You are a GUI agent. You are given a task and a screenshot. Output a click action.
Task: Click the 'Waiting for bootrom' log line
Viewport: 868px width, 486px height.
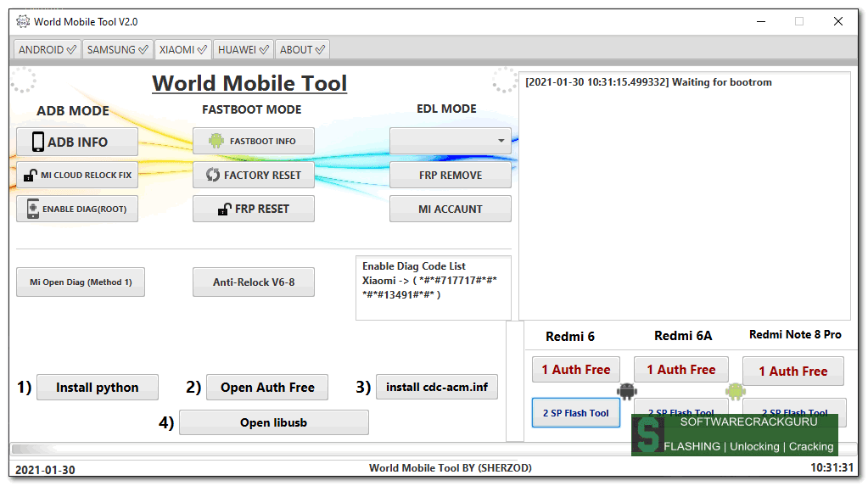pos(648,82)
